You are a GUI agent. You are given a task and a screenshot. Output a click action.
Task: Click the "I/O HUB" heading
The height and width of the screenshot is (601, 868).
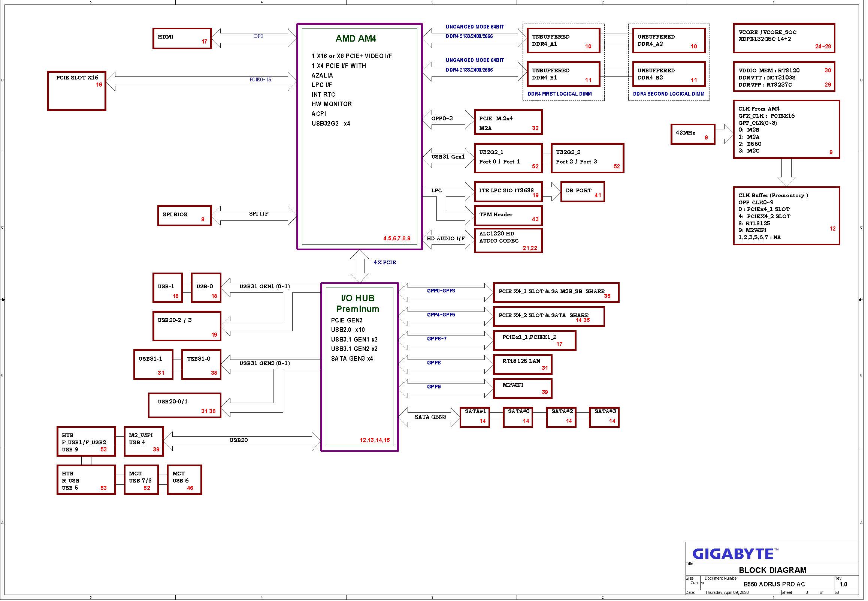[x=357, y=298]
